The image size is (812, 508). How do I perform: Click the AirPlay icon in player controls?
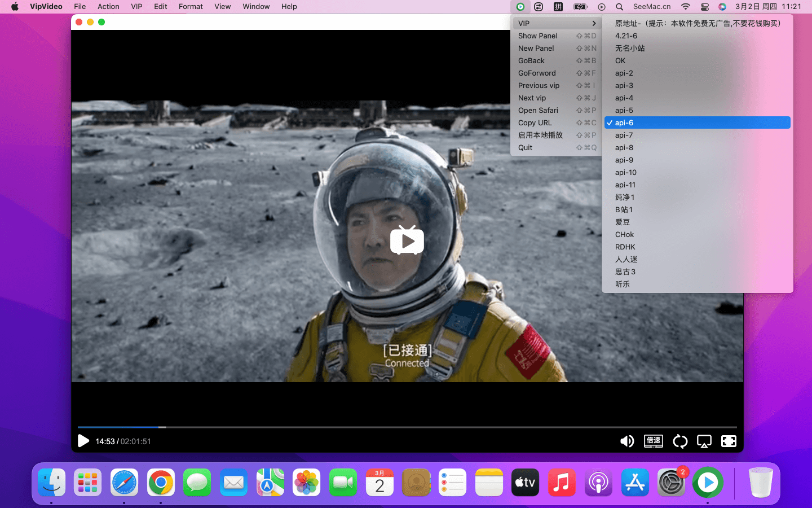(704, 441)
